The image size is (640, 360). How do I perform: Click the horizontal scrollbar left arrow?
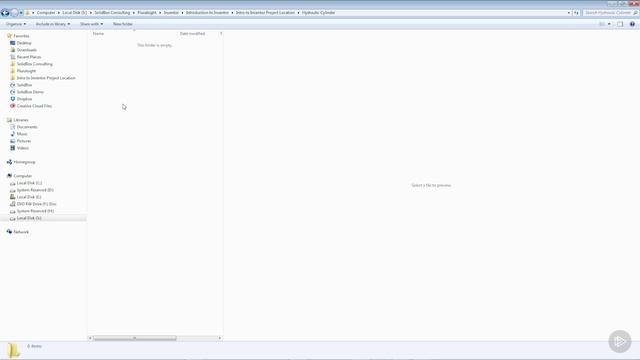90,338
